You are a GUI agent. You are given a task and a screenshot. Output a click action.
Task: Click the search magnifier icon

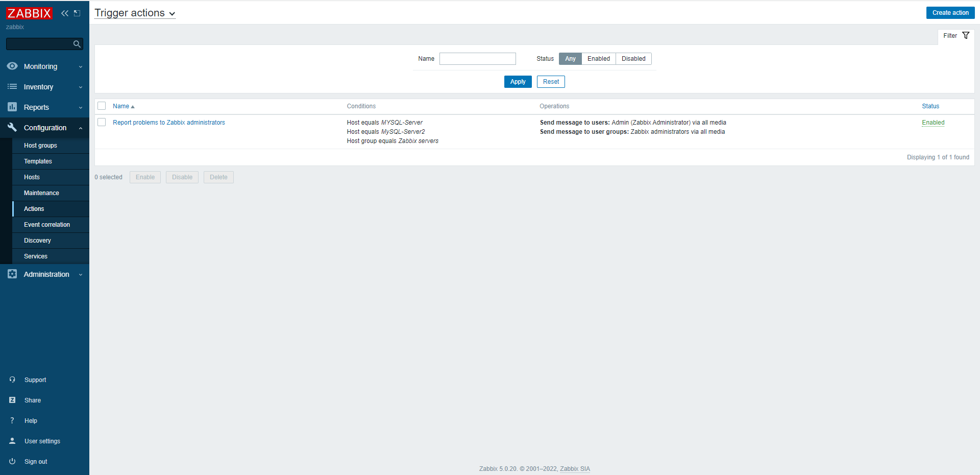[x=77, y=44]
